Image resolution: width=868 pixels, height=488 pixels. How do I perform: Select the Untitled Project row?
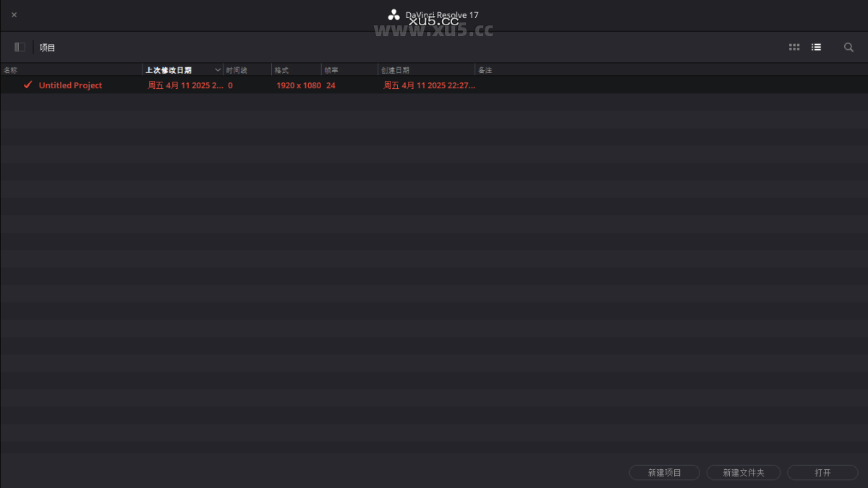point(71,85)
